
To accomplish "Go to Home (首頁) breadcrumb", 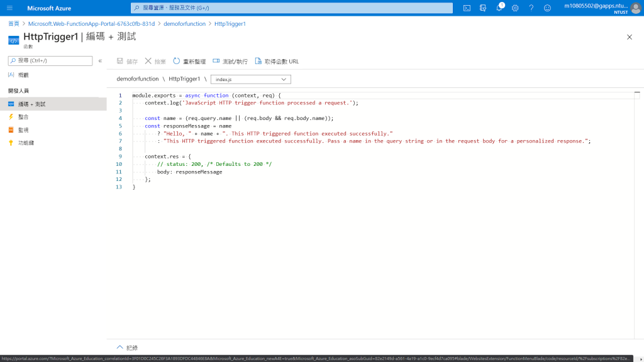I will 14,23.
